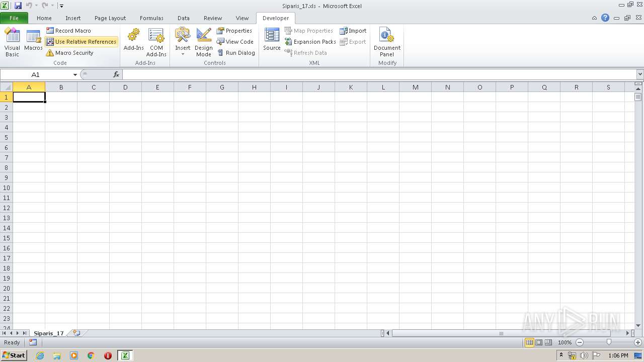Switch to the View tab

click(x=242, y=18)
